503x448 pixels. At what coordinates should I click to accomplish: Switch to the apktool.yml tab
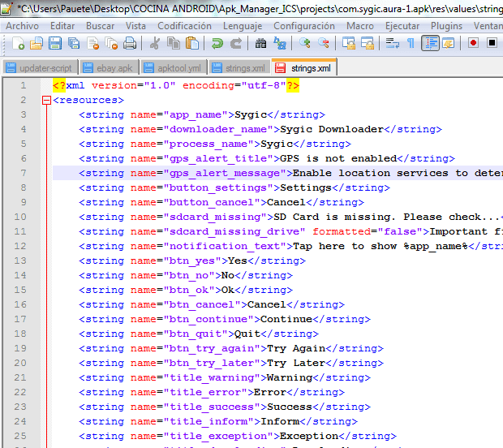point(174,68)
